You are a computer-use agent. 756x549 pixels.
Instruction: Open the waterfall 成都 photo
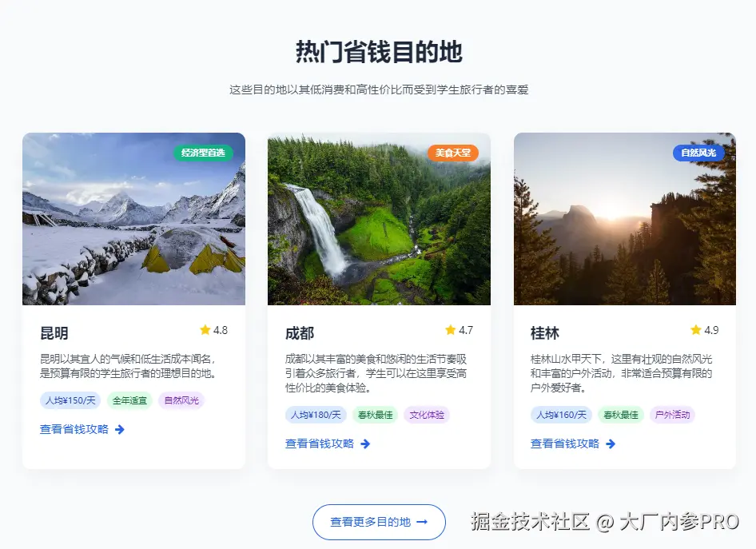point(379,219)
